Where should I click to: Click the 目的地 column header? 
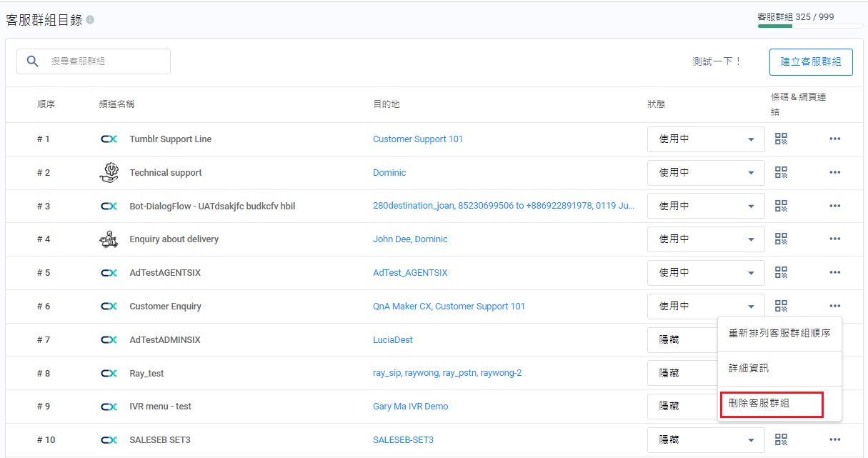point(386,104)
